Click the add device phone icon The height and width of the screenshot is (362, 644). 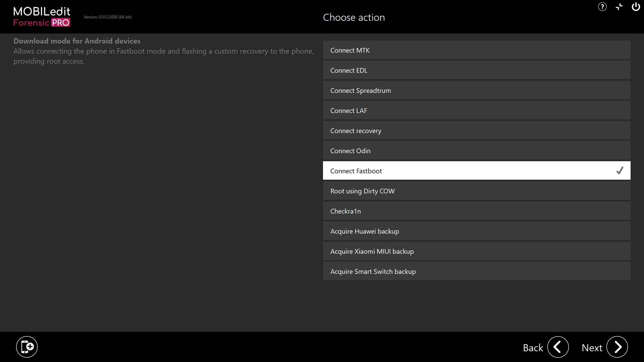[x=27, y=347]
